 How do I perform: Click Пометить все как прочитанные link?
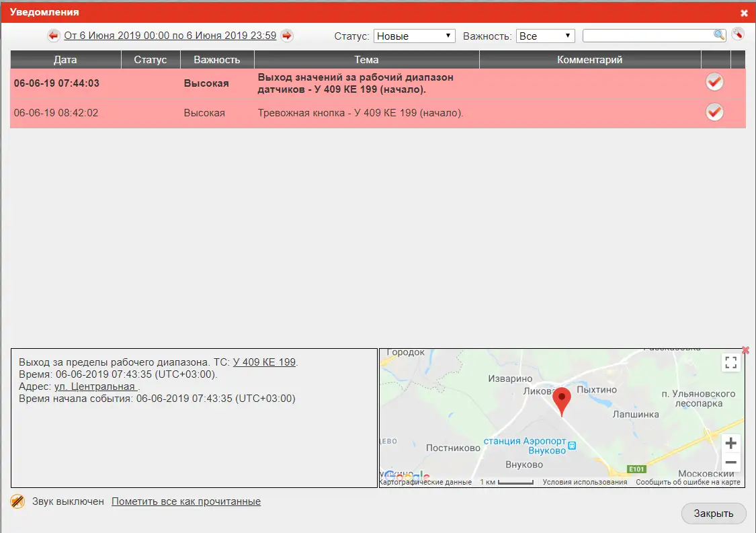[186, 501]
